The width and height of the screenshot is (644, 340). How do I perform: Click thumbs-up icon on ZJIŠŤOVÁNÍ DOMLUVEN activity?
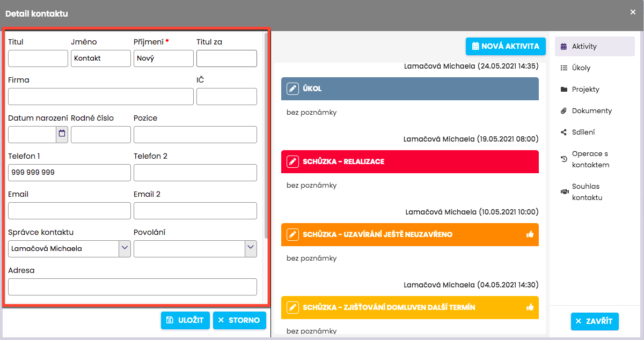click(x=530, y=307)
